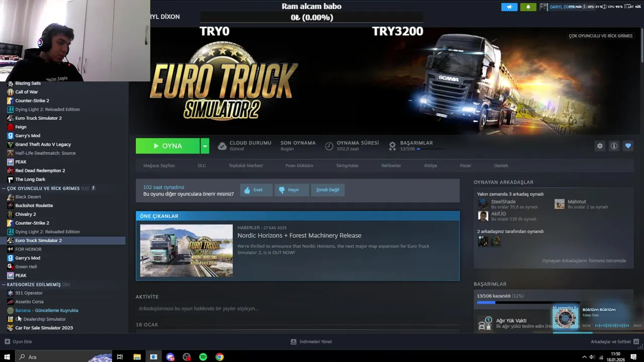This screenshot has width=644, height=362.
Task: Open the Pazar tab
Action: tap(465, 165)
